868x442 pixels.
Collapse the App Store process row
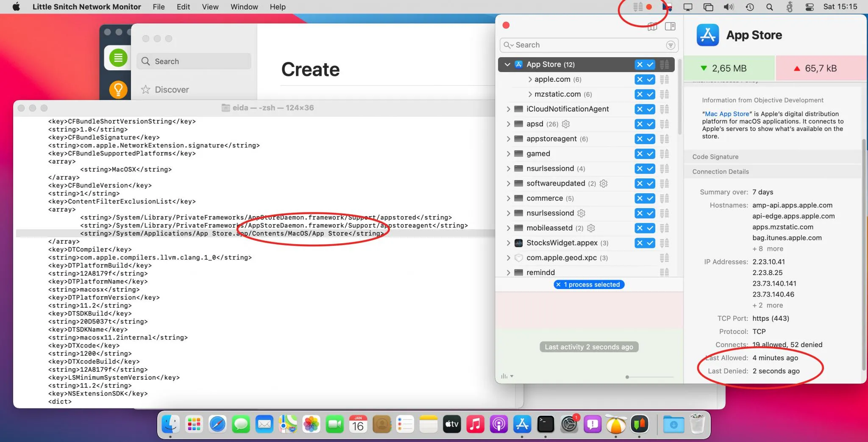(507, 64)
